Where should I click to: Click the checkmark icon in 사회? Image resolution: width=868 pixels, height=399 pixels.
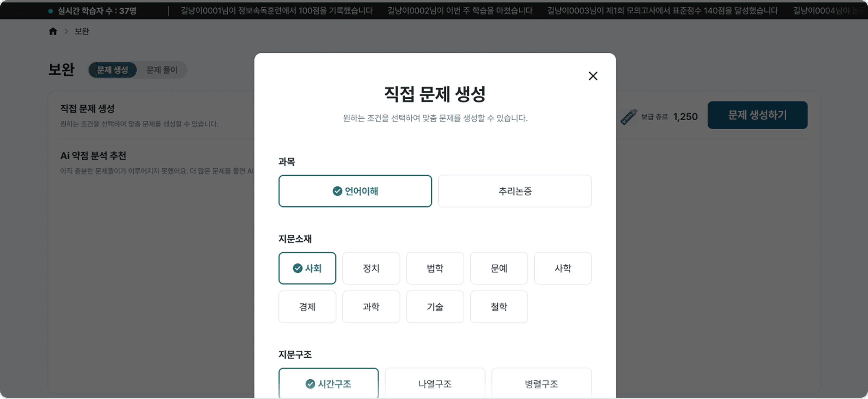(298, 268)
